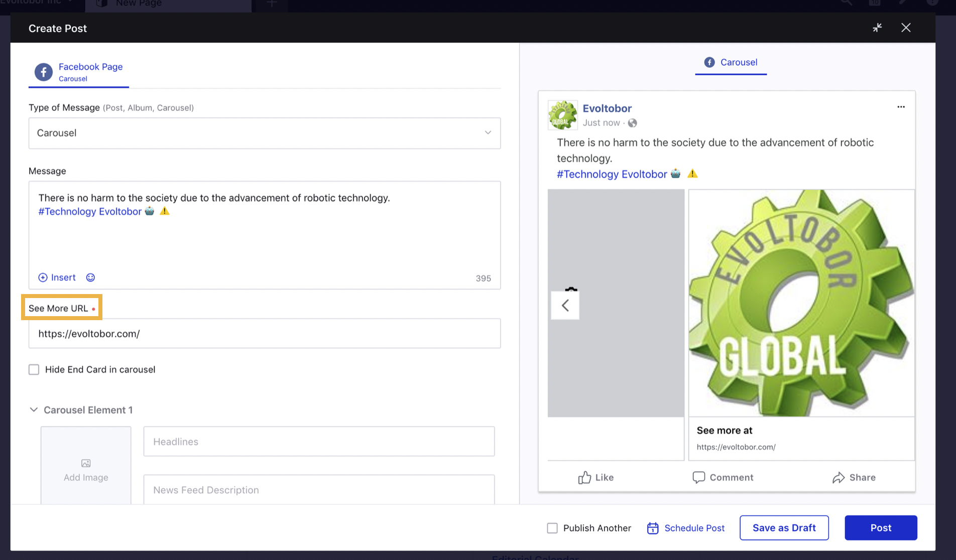
Task: Tick the Hide End Card in carousel checkbox
Action: (x=34, y=370)
